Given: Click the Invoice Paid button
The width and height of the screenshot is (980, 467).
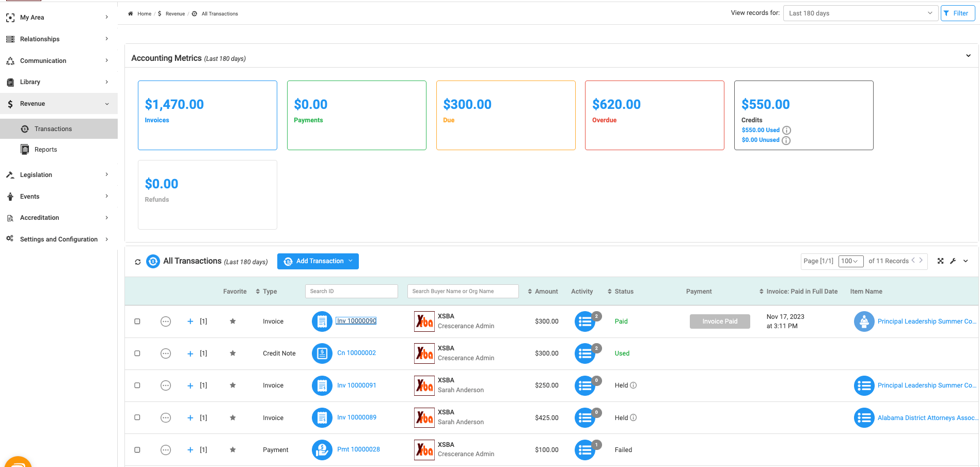Looking at the screenshot, I should [x=720, y=321].
